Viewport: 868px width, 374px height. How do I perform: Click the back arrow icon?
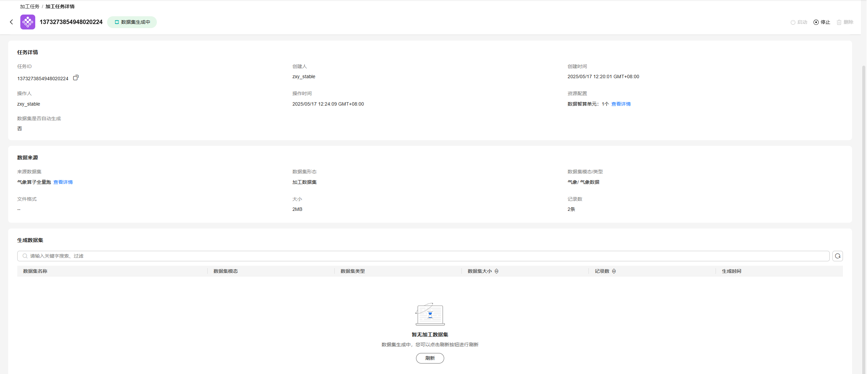(x=11, y=22)
